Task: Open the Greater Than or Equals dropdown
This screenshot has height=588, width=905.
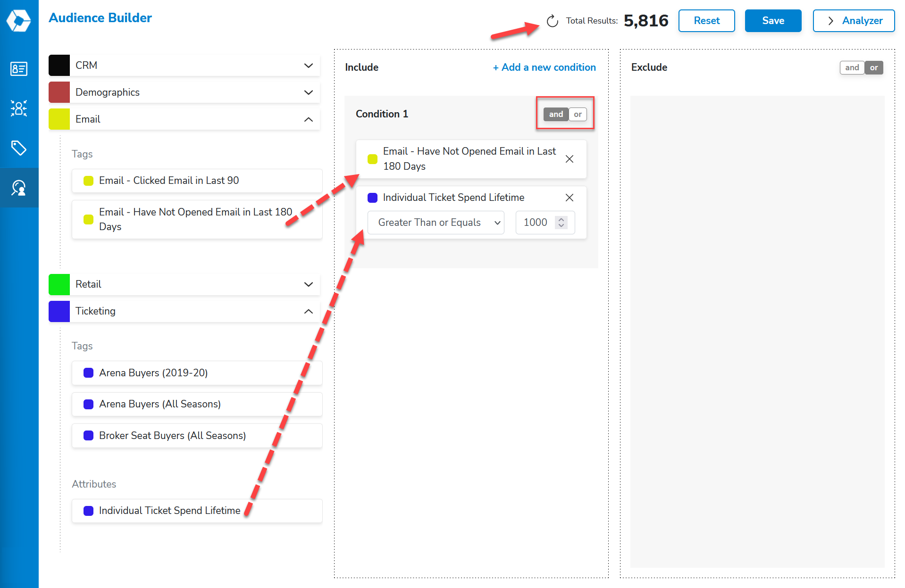Action: coord(436,223)
